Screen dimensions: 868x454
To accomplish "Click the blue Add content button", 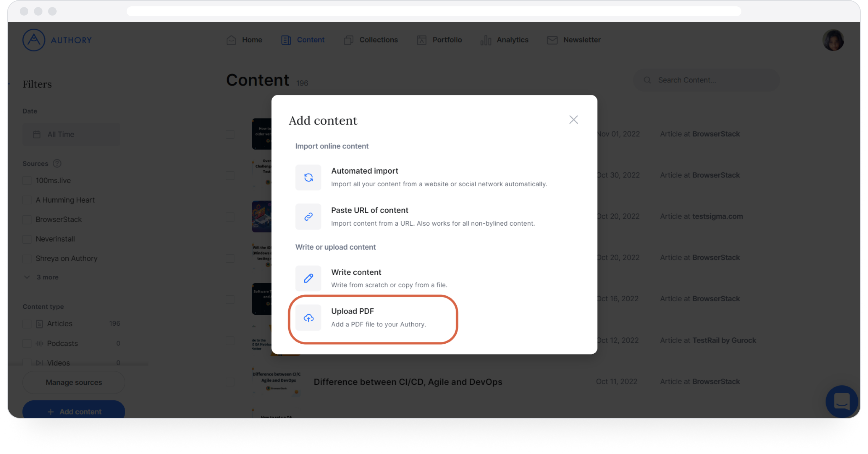I will pyautogui.click(x=74, y=411).
